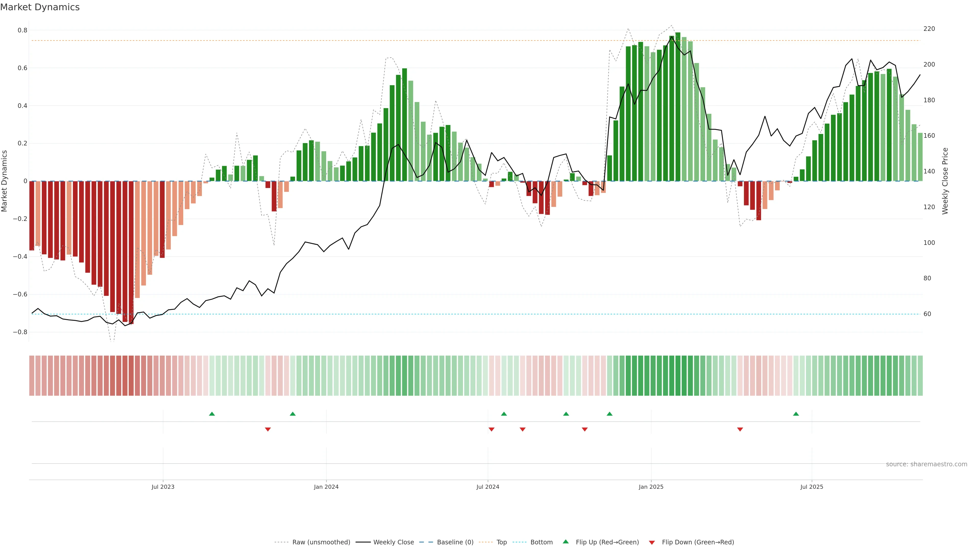Click the Flip Down red triangle in legend
The width and height of the screenshot is (980, 551).
pos(652,542)
